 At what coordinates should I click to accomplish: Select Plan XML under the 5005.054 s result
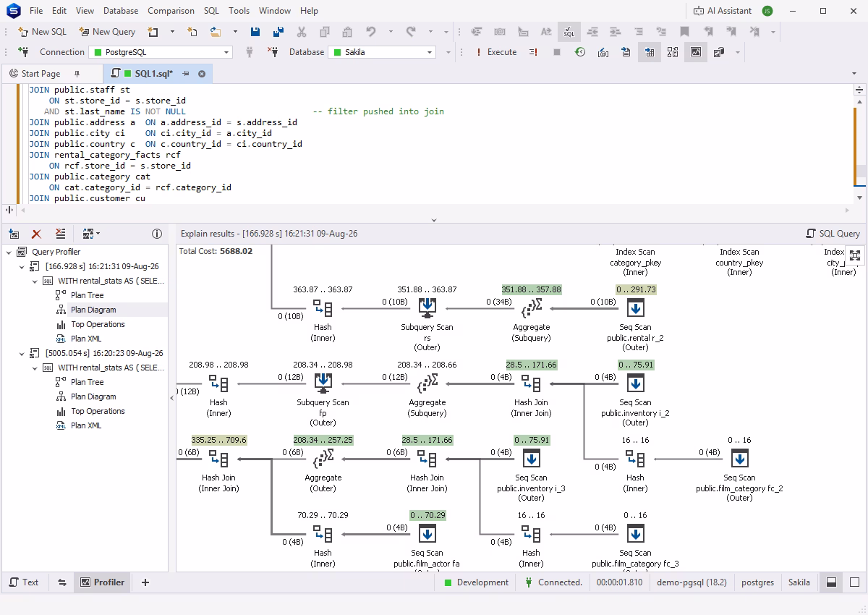86,425
